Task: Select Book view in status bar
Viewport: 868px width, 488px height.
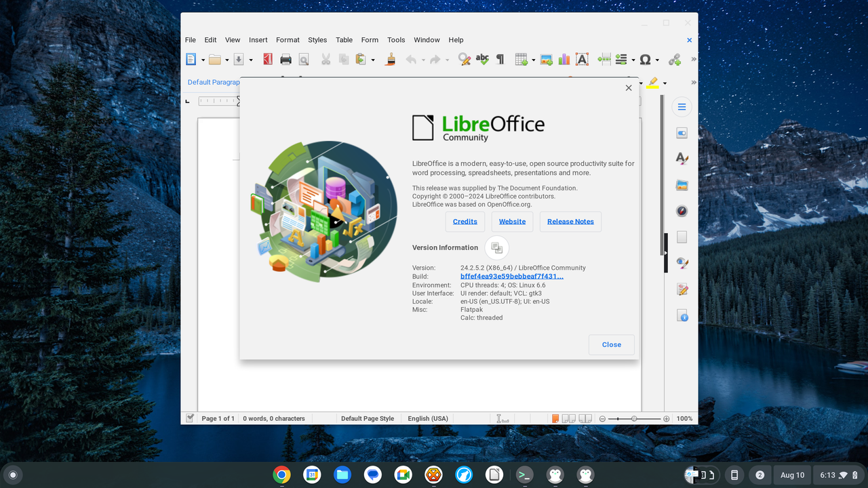Action: click(585, 419)
